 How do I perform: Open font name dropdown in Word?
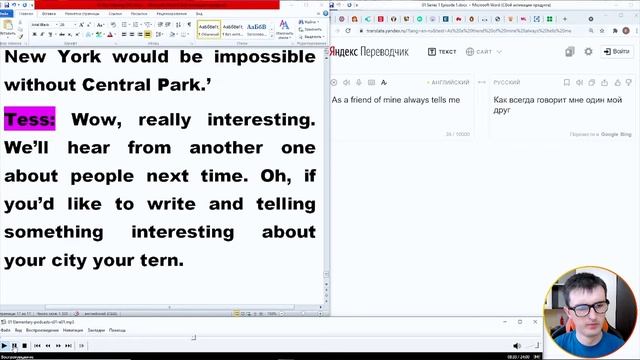[x=56, y=25]
